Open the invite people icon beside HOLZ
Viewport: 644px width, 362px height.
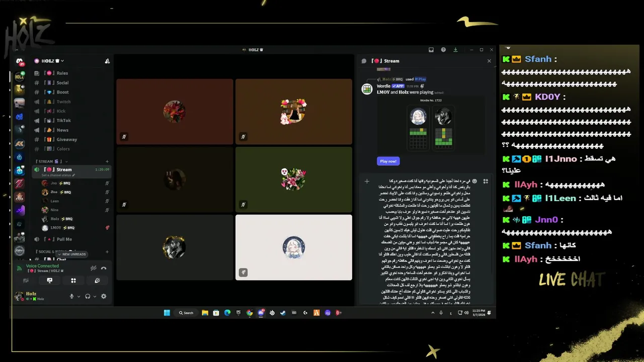tap(107, 61)
